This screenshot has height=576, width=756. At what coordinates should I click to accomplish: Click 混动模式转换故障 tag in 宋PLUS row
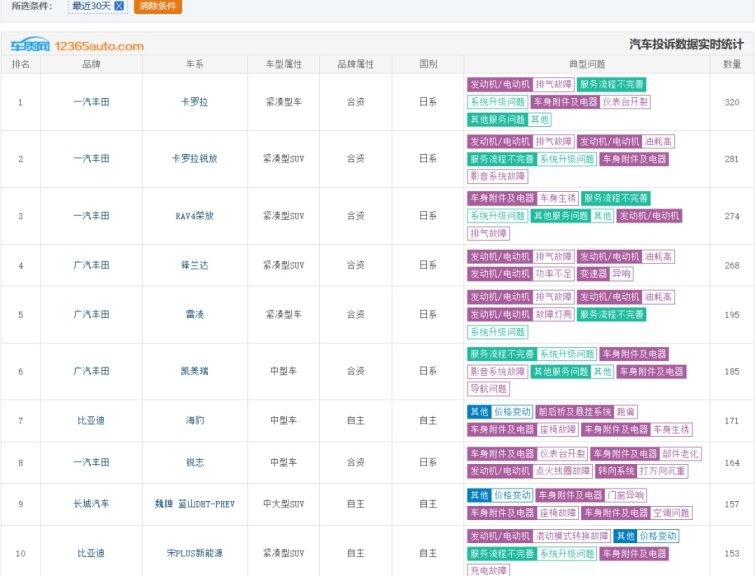tap(572, 536)
